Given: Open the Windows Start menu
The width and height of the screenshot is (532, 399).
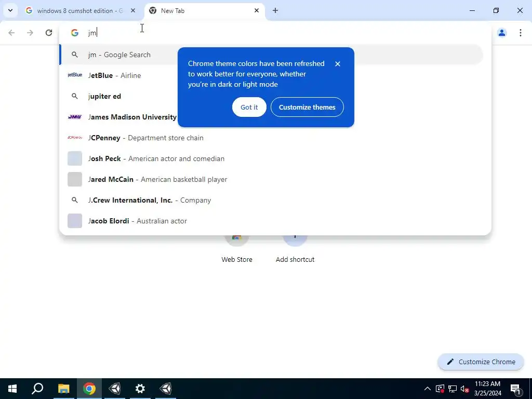Looking at the screenshot, I should click(12, 389).
